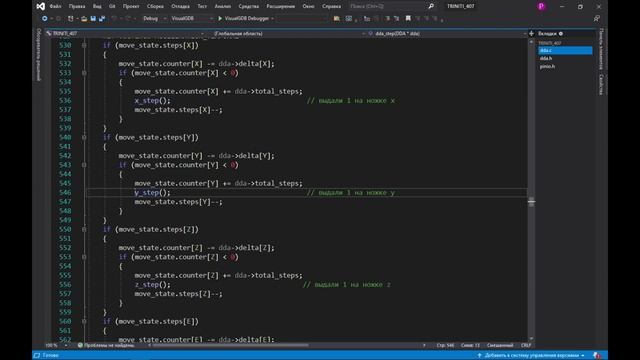Open the Debug configuration dropdown
640x360 pixels.
[155, 18]
